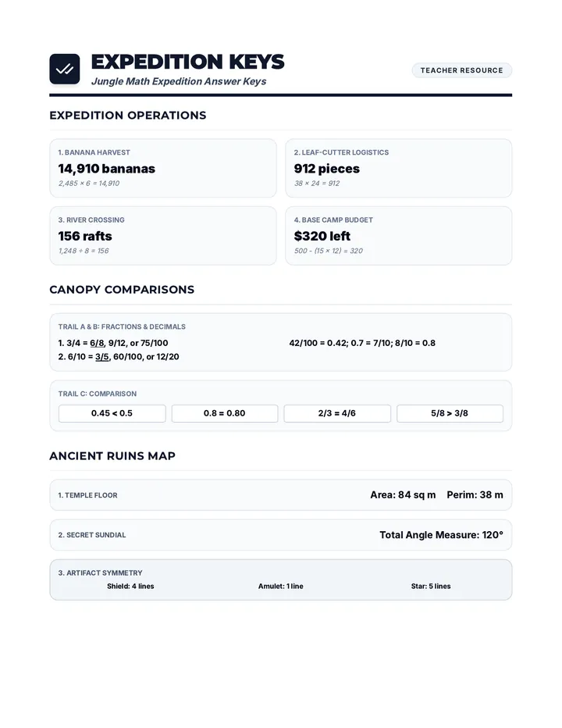This screenshot has width=562, height=728.
Task: Open the River Crossing 156 rafts card
Action: [163, 236]
